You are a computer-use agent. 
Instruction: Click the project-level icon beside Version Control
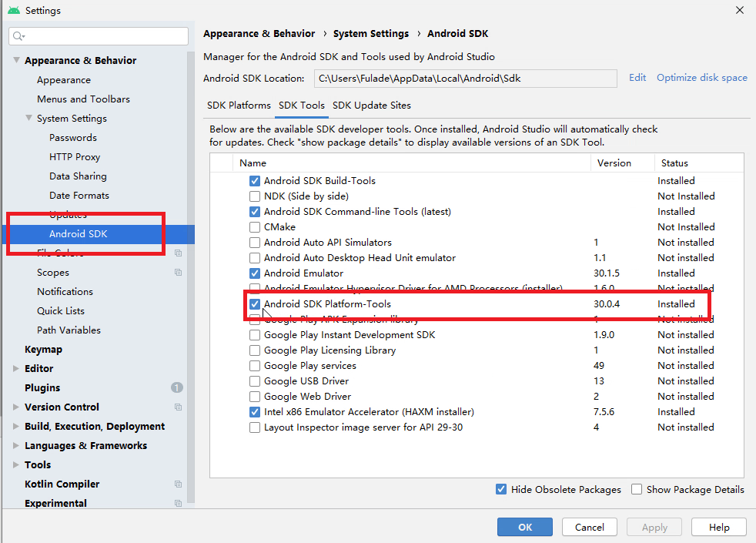pos(178,407)
